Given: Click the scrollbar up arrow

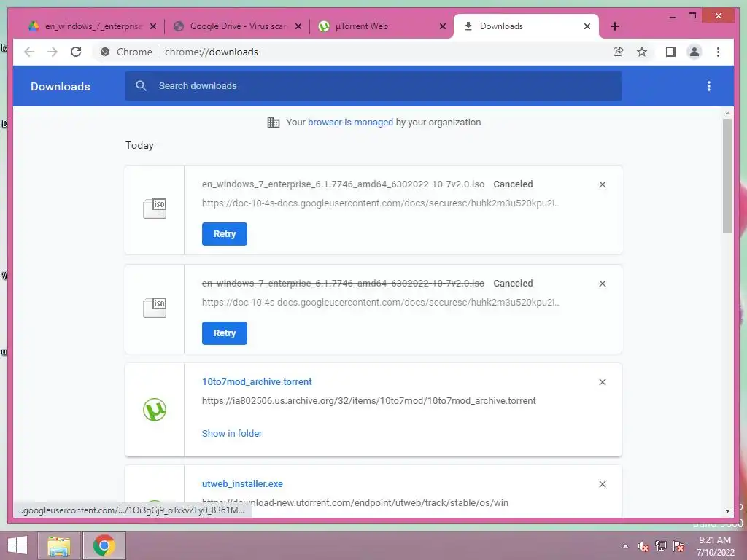Looking at the screenshot, I should 727,113.
